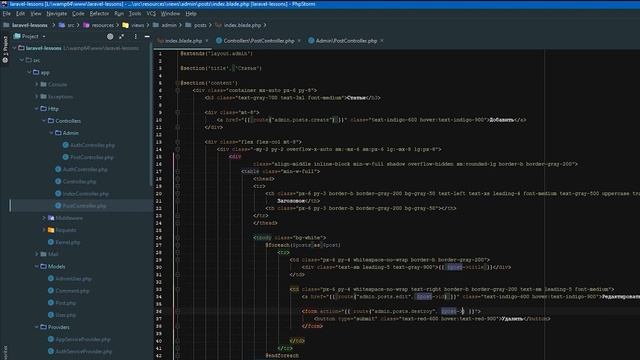
Task: Expand the Mail folder
Action: pyautogui.click(x=37, y=254)
